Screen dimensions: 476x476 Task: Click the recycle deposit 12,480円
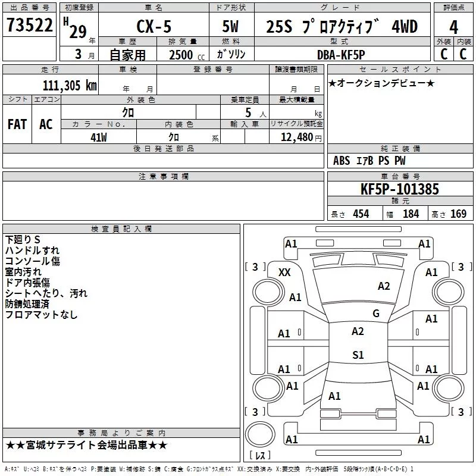(x=301, y=137)
